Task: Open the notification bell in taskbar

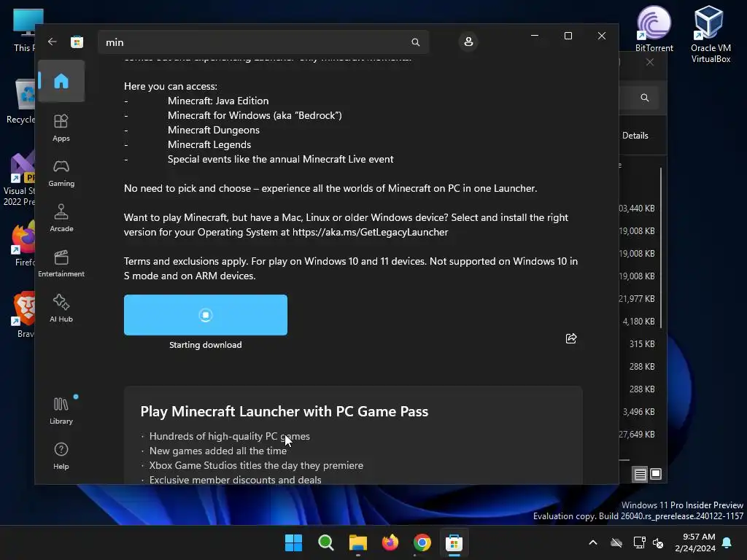Action: pos(727,542)
